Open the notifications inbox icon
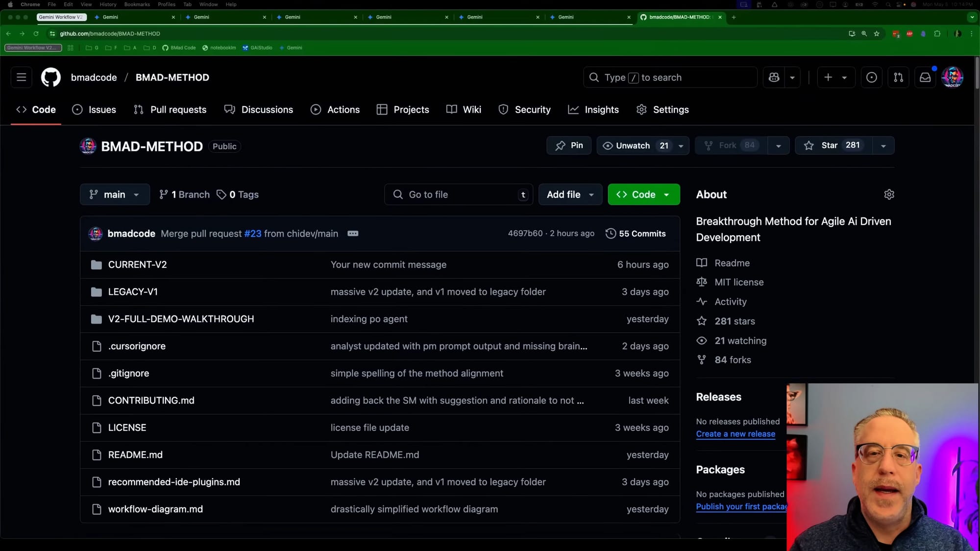The image size is (980, 551). [925, 77]
